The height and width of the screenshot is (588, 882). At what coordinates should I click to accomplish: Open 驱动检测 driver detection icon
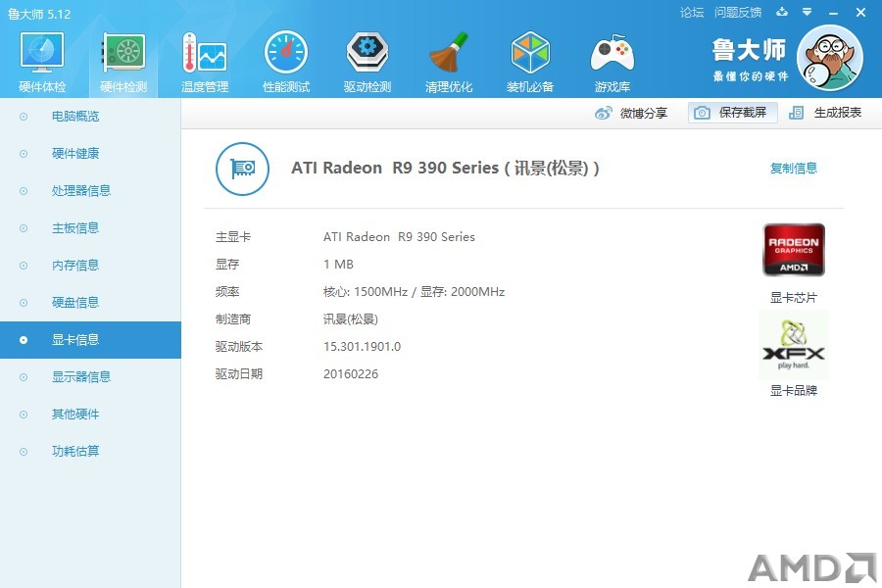click(367, 53)
